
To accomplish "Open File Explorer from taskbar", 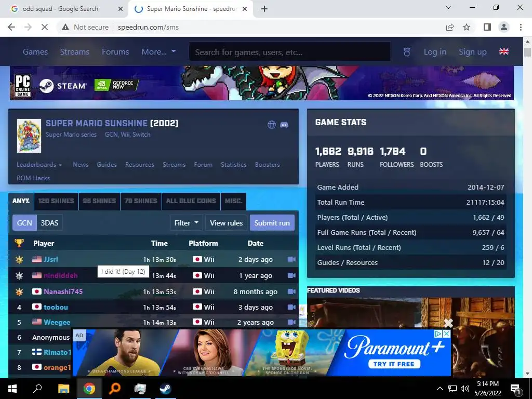I will click(x=63, y=389).
